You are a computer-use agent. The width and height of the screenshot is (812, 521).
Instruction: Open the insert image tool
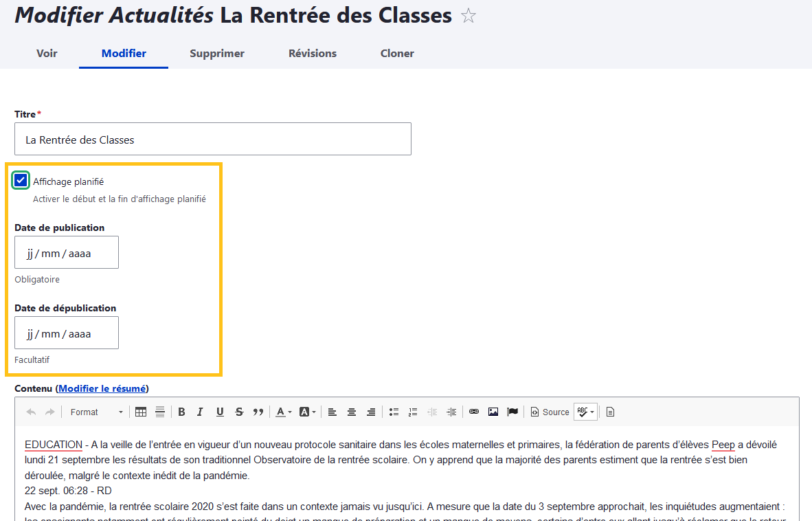click(493, 412)
